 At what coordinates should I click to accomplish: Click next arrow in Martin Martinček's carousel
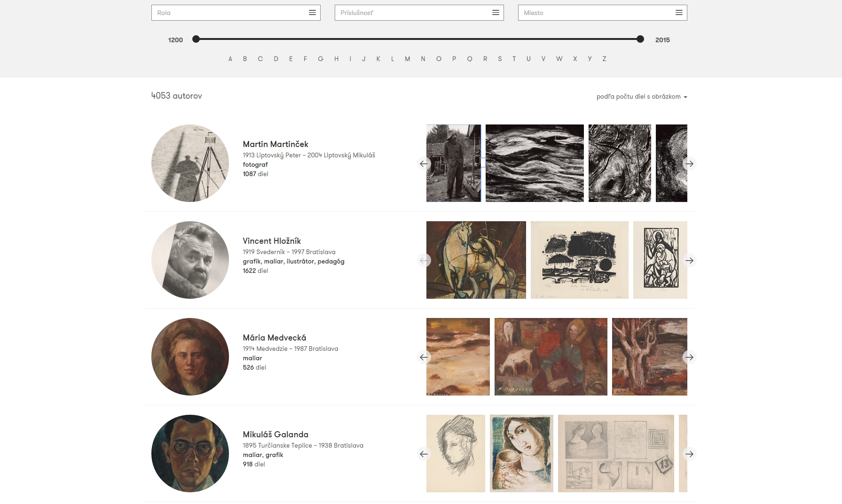click(689, 163)
